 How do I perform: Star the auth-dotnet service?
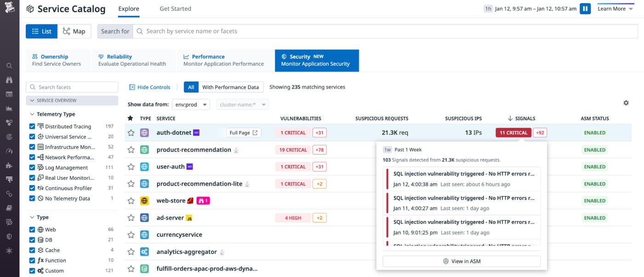(x=131, y=133)
